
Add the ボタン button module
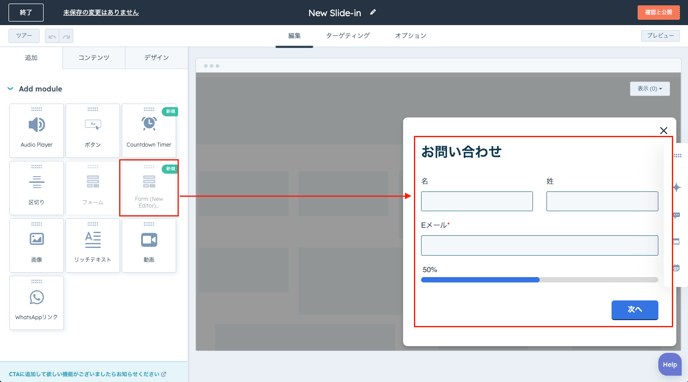click(93, 130)
